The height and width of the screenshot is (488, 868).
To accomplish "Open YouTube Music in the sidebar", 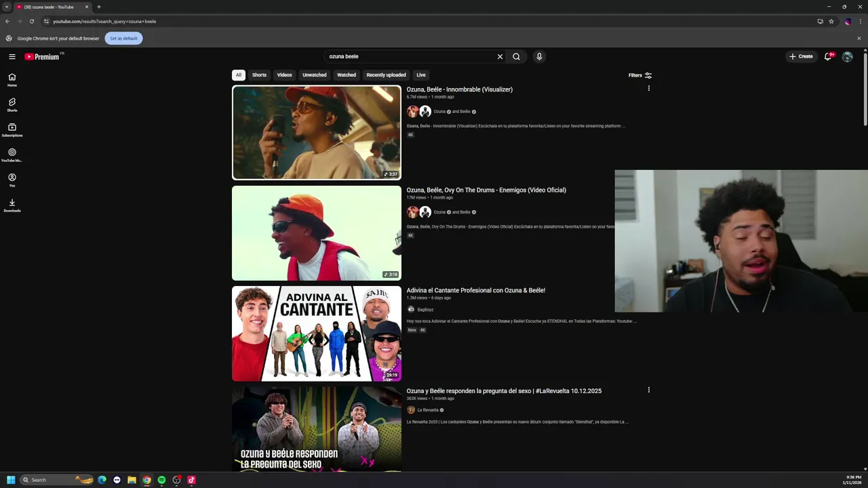I will point(12,155).
